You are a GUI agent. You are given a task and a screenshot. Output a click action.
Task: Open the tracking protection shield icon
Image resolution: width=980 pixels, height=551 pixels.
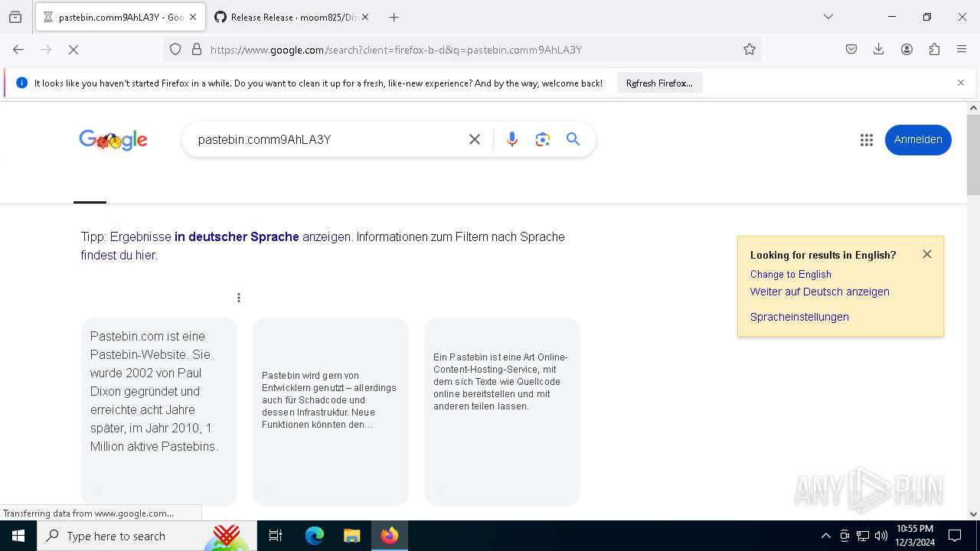click(175, 50)
